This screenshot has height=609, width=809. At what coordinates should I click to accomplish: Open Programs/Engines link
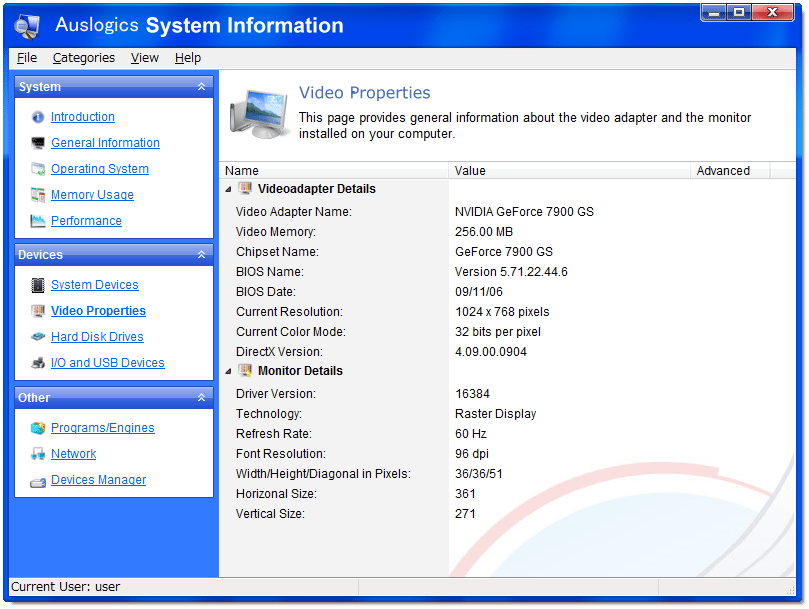pos(103,428)
